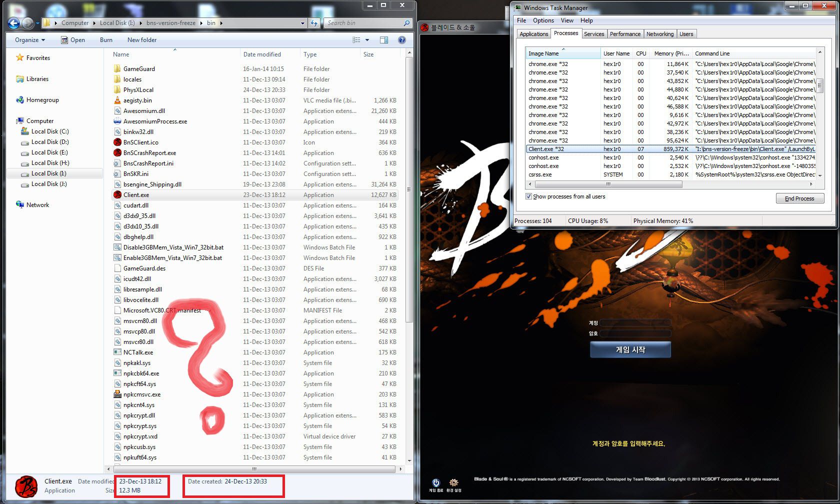Select the AwesomiumProcess.exe icon
840x504 pixels.
coord(117,121)
